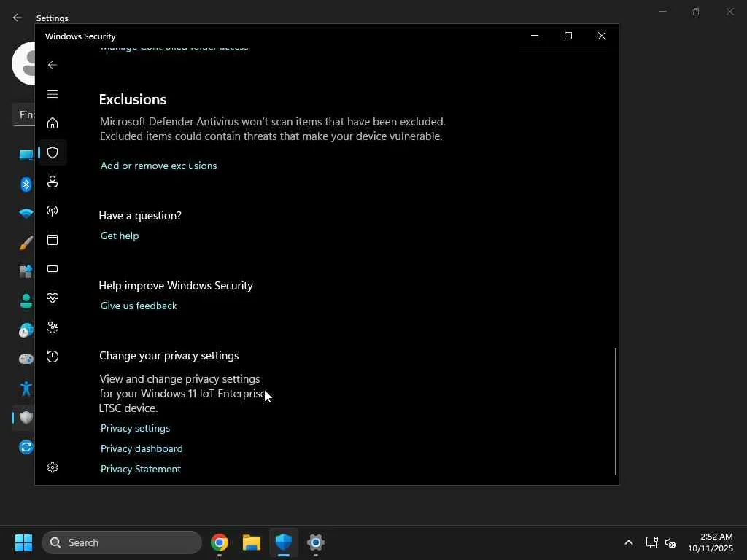Click the muted volume tray icon
Viewport: 747px width, 560px height.
670,542
